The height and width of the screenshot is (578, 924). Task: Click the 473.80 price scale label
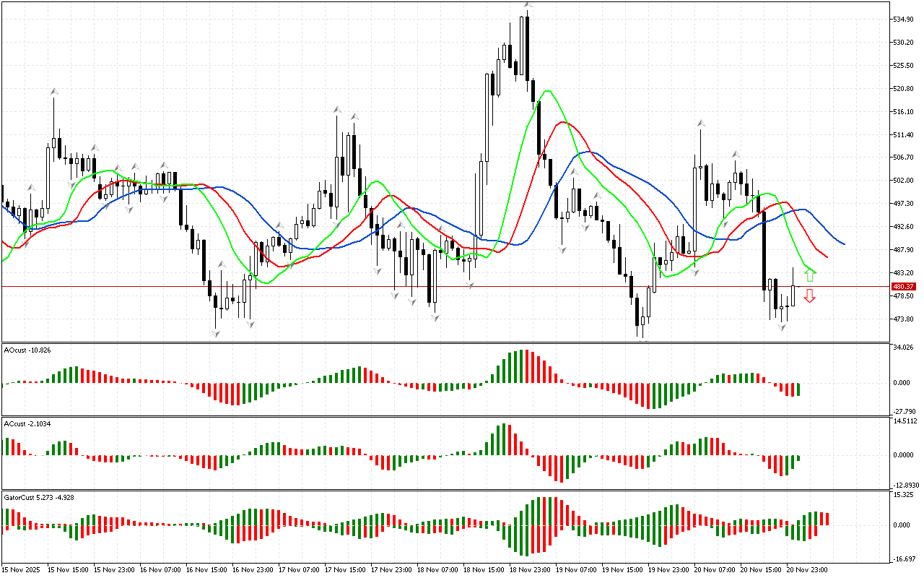click(x=904, y=319)
